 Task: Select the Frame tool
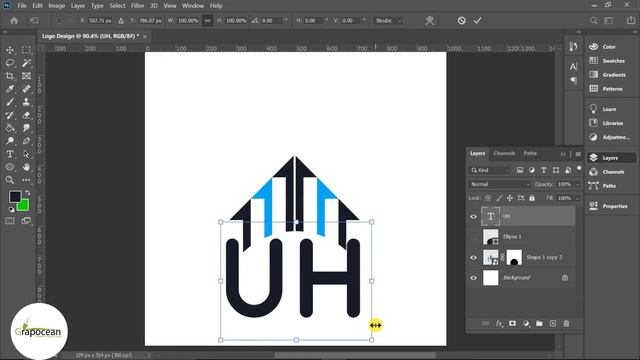(26, 76)
